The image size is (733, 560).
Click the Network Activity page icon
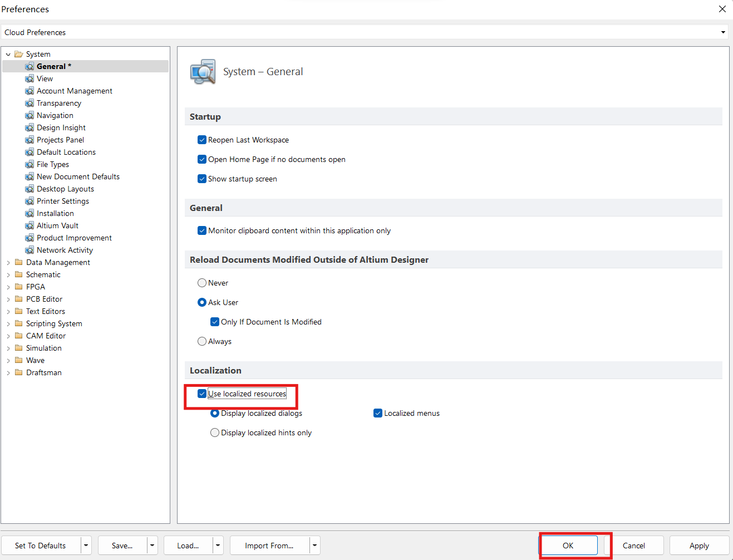pos(29,250)
